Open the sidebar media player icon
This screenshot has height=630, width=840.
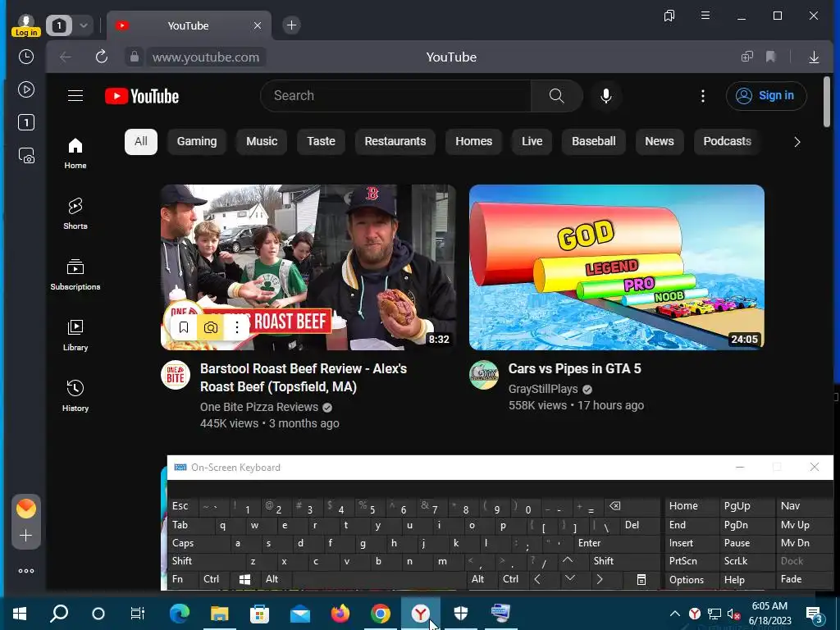coord(25,89)
